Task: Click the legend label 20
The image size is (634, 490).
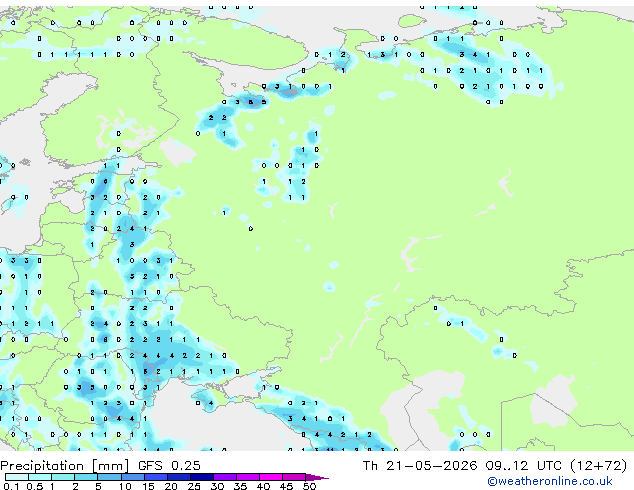Action: (x=171, y=486)
